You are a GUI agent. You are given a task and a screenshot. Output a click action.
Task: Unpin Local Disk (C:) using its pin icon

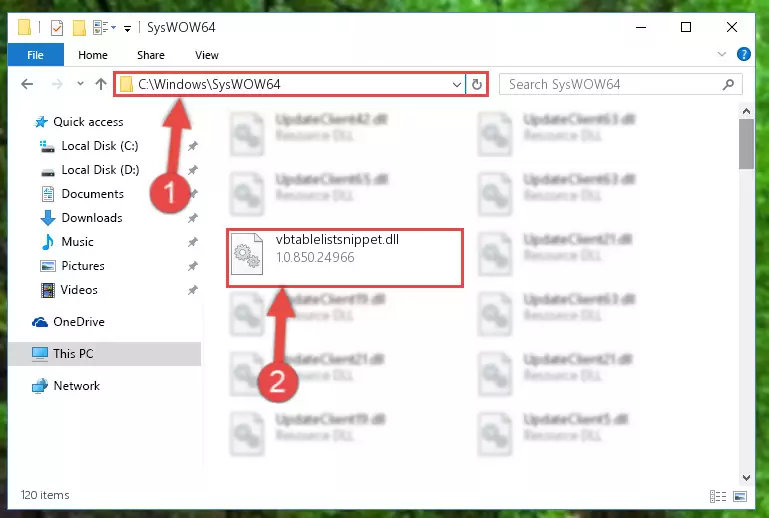(x=193, y=146)
